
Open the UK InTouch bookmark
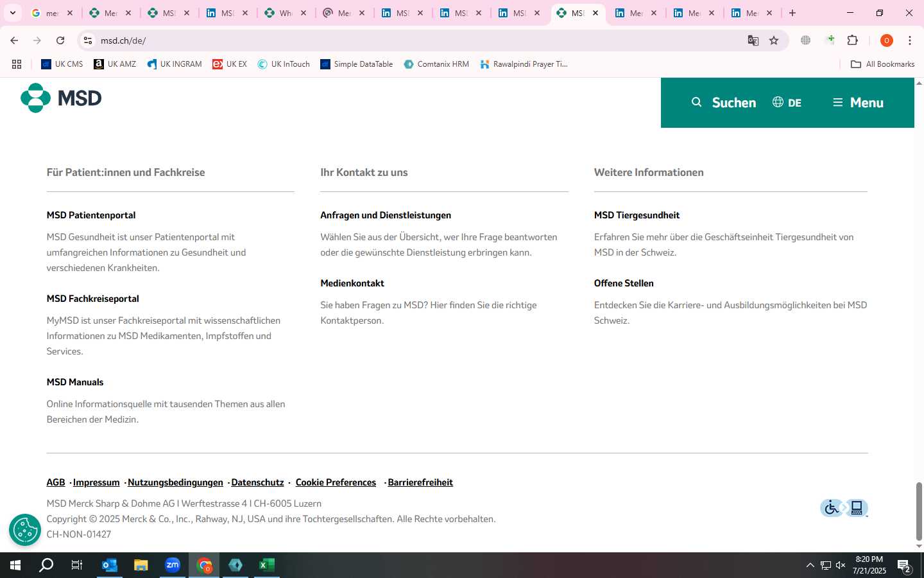tap(284, 64)
